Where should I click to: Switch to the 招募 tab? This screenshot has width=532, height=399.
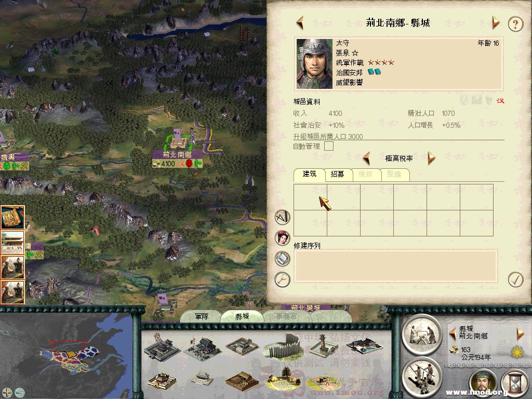337,175
